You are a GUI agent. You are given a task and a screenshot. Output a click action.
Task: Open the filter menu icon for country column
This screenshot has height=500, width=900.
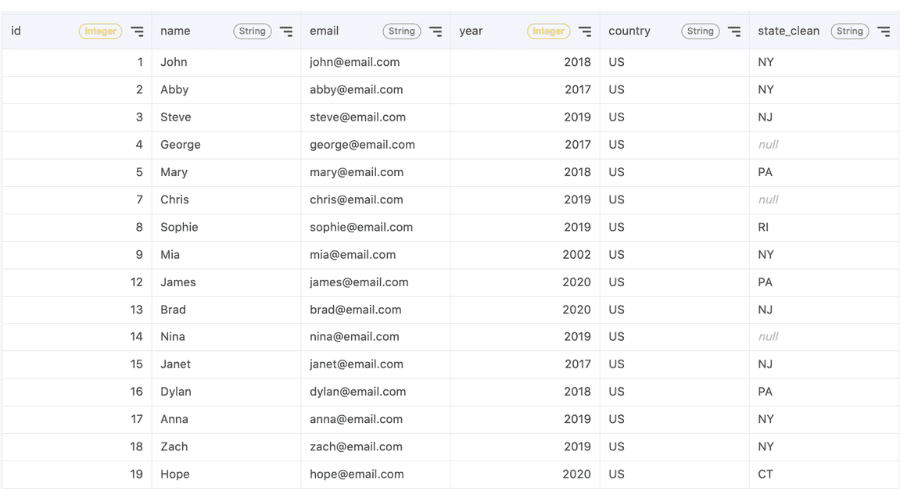click(734, 32)
